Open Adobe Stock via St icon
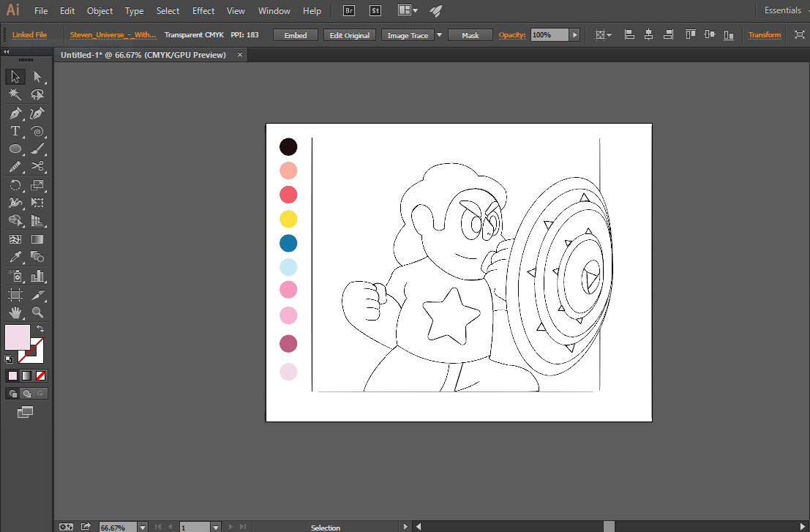 (x=375, y=10)
